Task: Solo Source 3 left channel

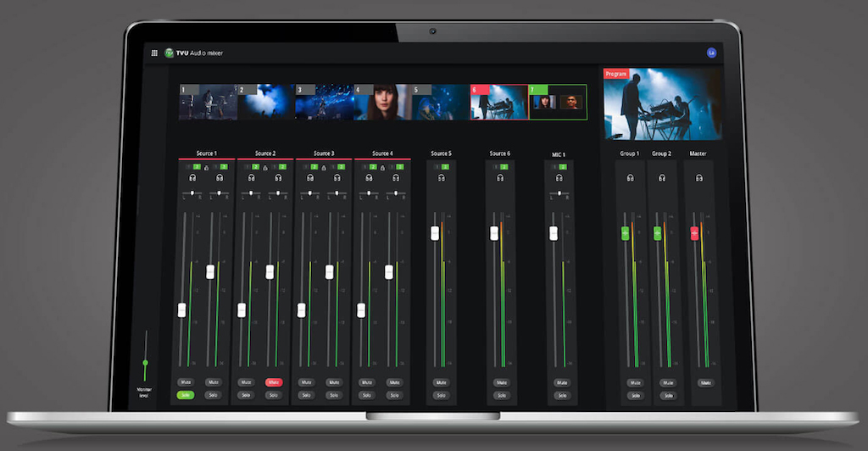Action: click(x=305, y=395)
